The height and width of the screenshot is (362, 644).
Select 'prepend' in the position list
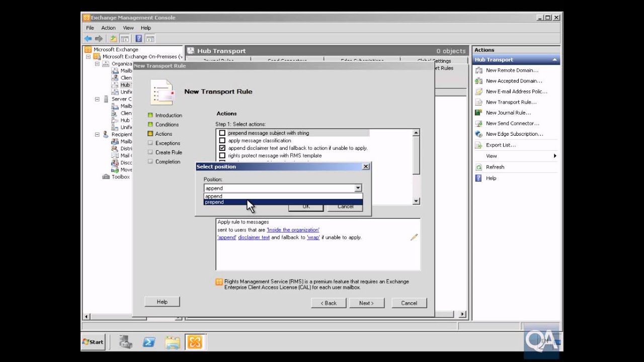tap(283, 202)
